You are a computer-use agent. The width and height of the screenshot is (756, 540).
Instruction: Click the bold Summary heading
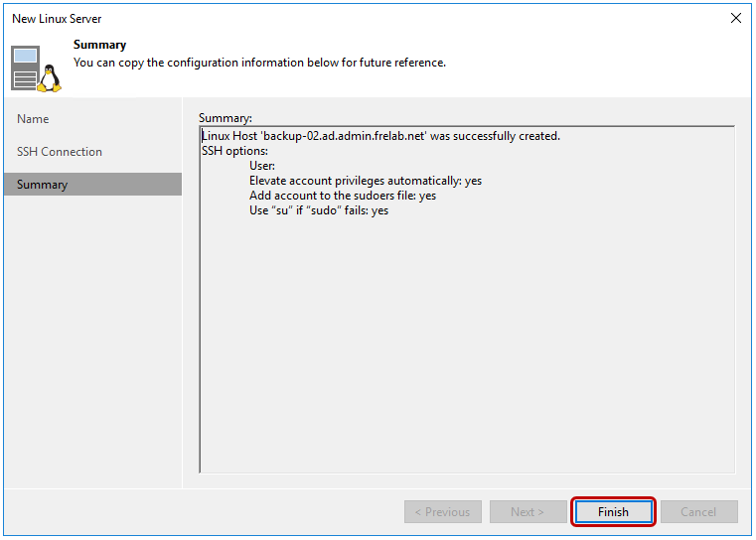[99, 45]
